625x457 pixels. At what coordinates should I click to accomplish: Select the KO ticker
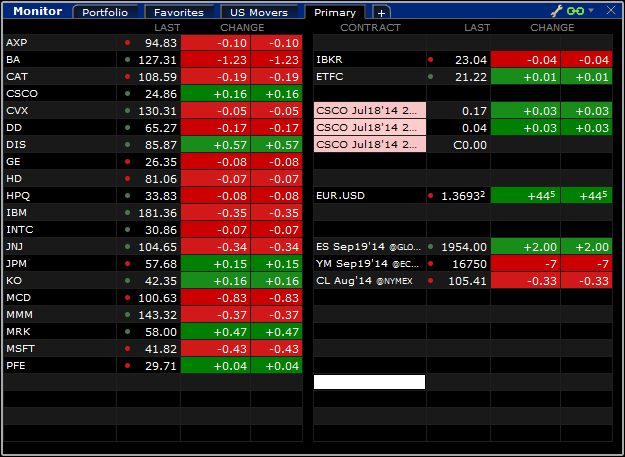tap(14, 280)
